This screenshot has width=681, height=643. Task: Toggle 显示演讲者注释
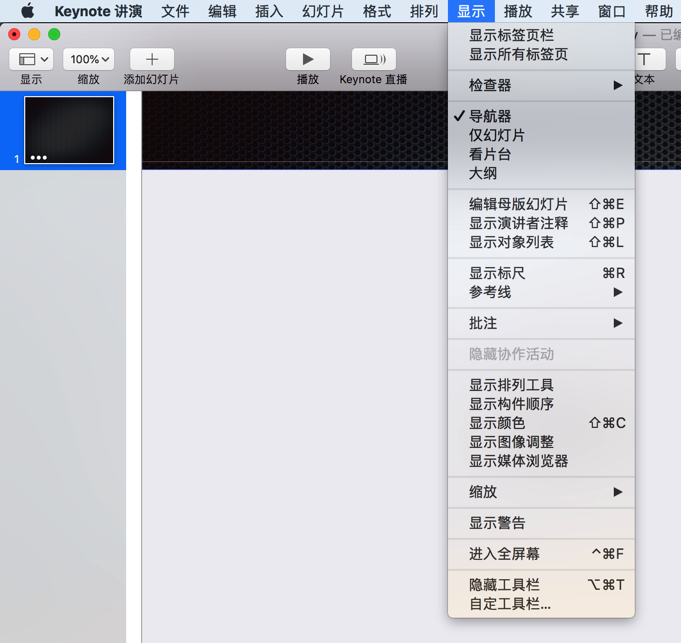(x=541, y=223)
